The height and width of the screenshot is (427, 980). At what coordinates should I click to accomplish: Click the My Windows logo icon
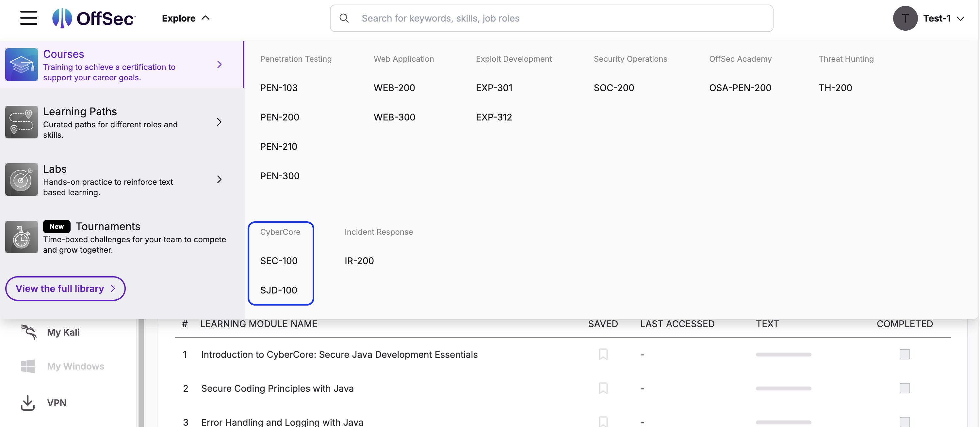tap(28, 366)
